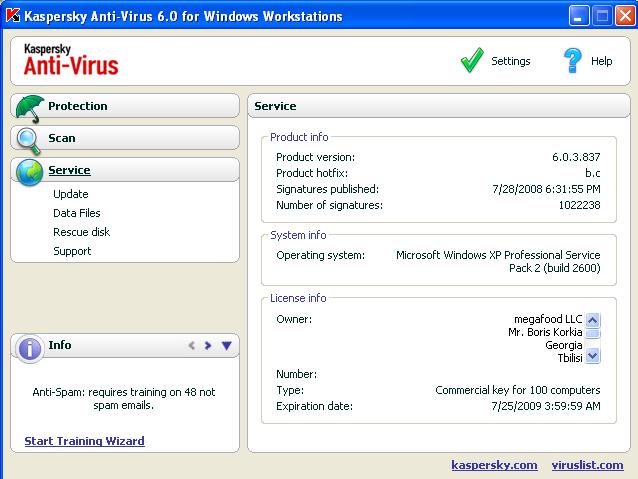Image resolution: width=638 pixels, height=479 pixels.
Task: Collapse the Info panel with down triangle
Action: [x=227, y=346]
